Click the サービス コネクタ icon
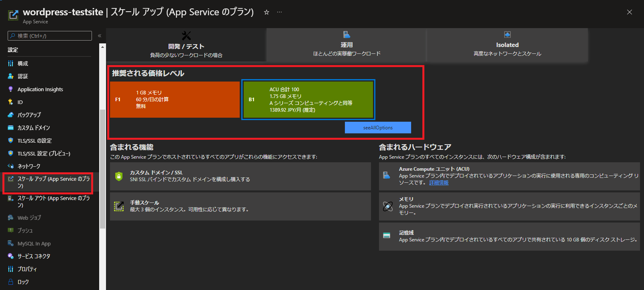Screen dimensions: 644x290 10,256
